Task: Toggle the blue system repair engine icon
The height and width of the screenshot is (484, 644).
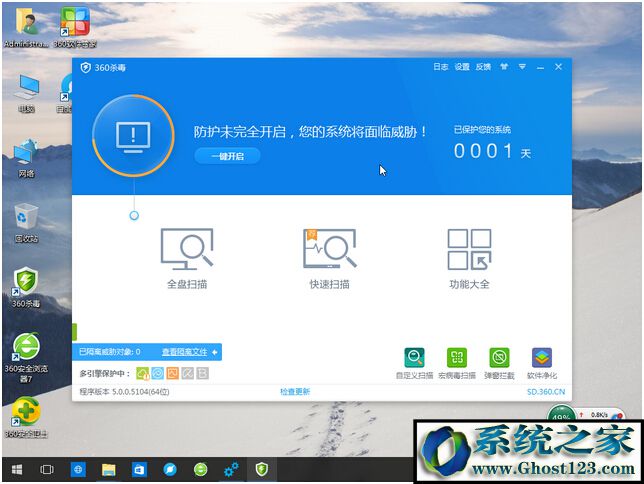Action: click(158, 373)
